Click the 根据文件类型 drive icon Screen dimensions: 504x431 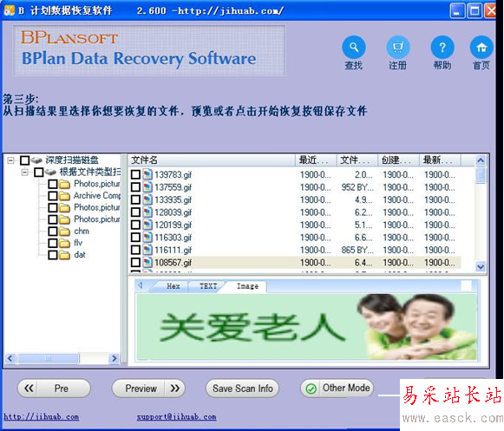coord(50,173)
